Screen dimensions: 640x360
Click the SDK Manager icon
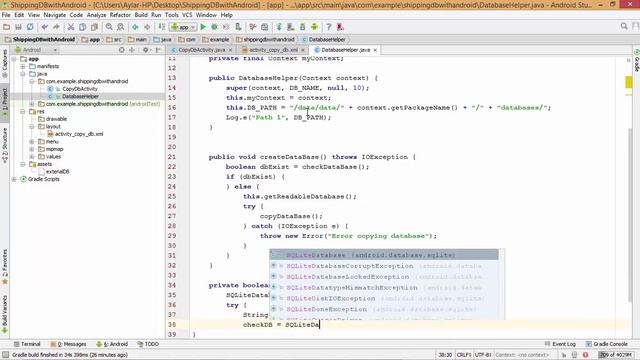click(302, 27)
